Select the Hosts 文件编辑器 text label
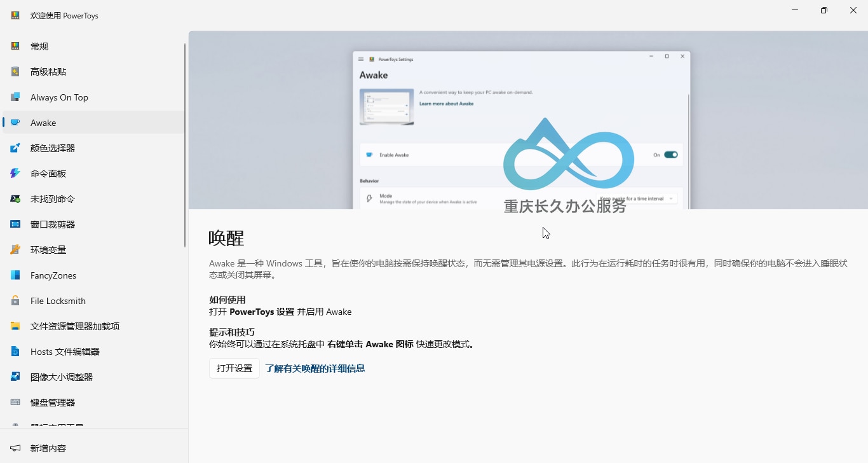 (x=65, y=352)
